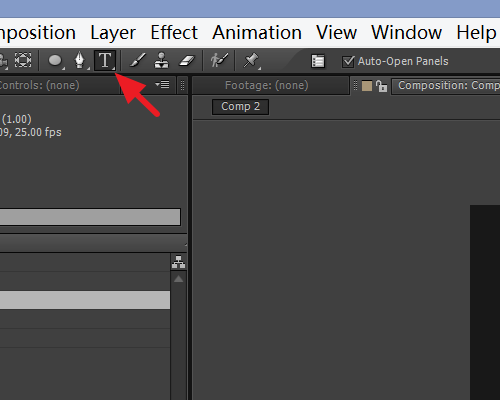Toggle the viewer lock icon

click(x=381, y=86)
